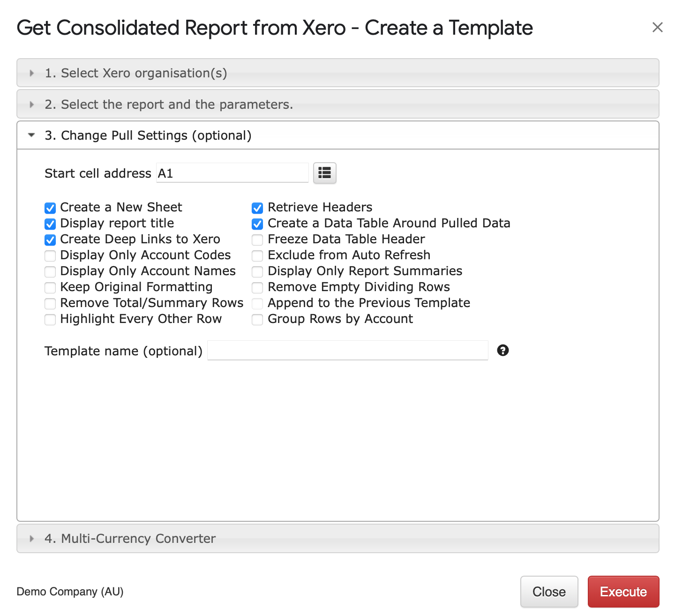
Task: Enable Display Only Account Codes
Action: [x=50, y=255]
